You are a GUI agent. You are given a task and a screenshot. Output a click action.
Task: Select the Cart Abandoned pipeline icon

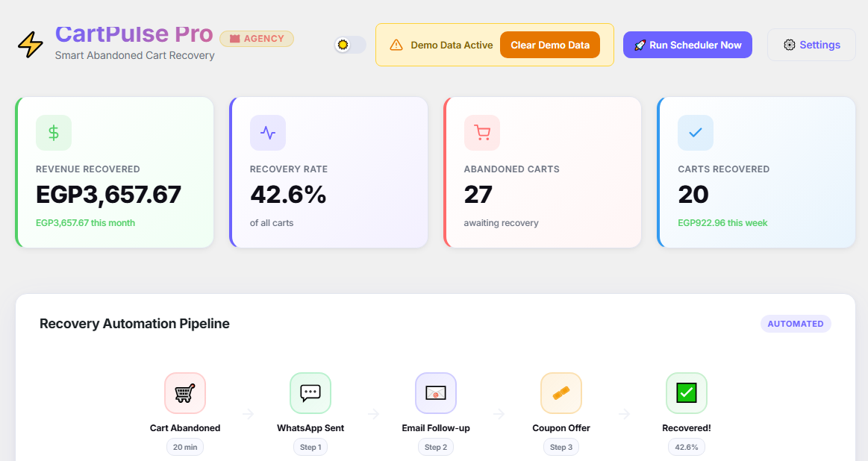tap(185, 393)
